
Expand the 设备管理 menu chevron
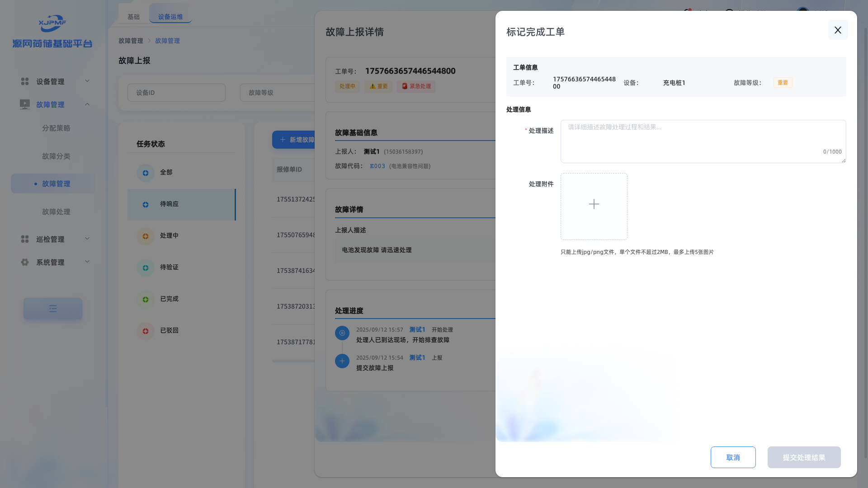click(87, 81)
